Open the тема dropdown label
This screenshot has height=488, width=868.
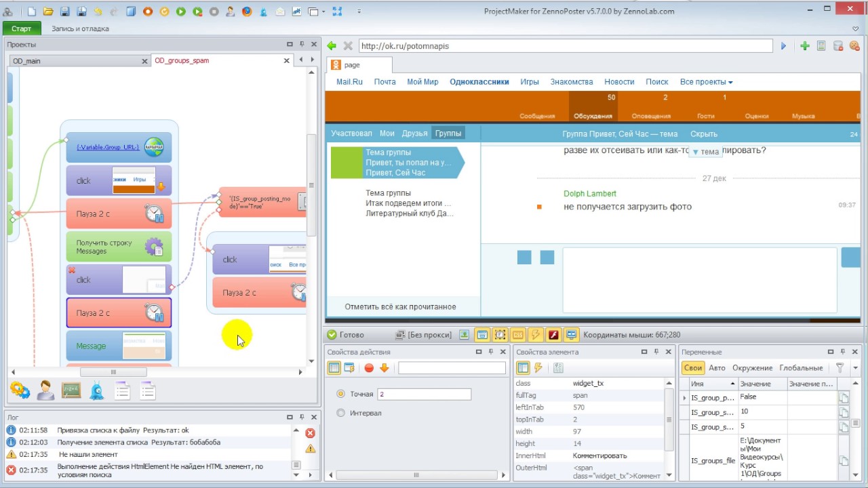point(705,152)
